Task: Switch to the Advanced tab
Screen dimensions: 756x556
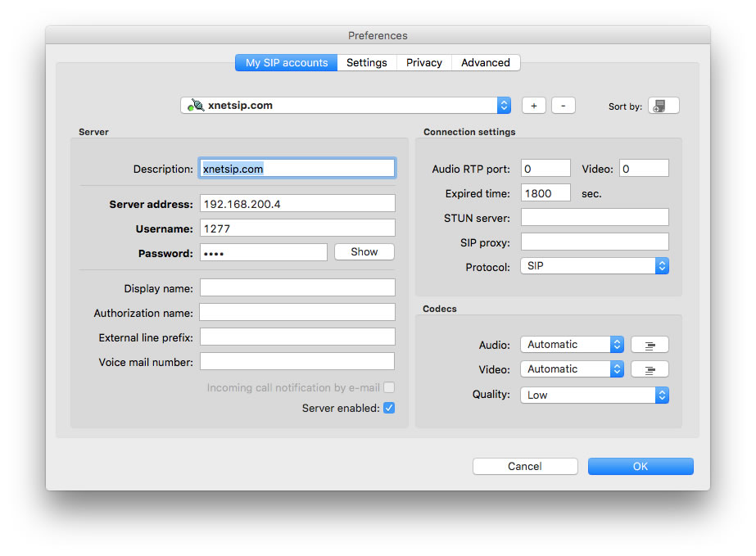Action: point(486,63)
